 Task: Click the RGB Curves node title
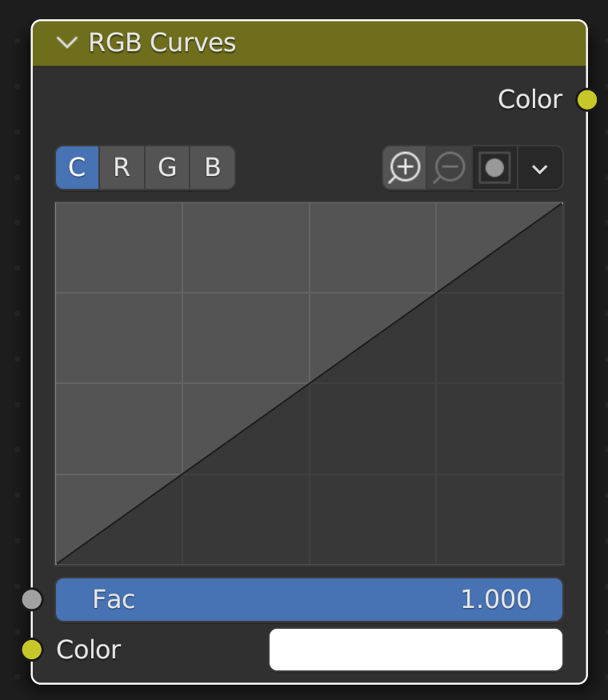(162, 43)
